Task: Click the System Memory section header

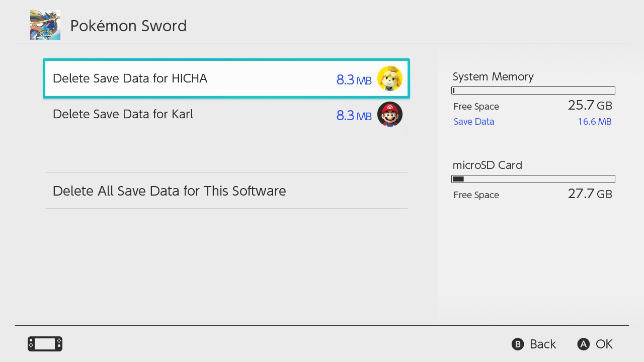Action: (x=493, y=76)
